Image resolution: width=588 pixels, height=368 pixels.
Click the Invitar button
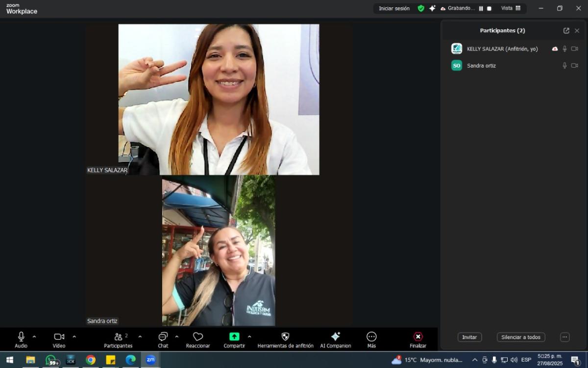(x=469, y=337)
